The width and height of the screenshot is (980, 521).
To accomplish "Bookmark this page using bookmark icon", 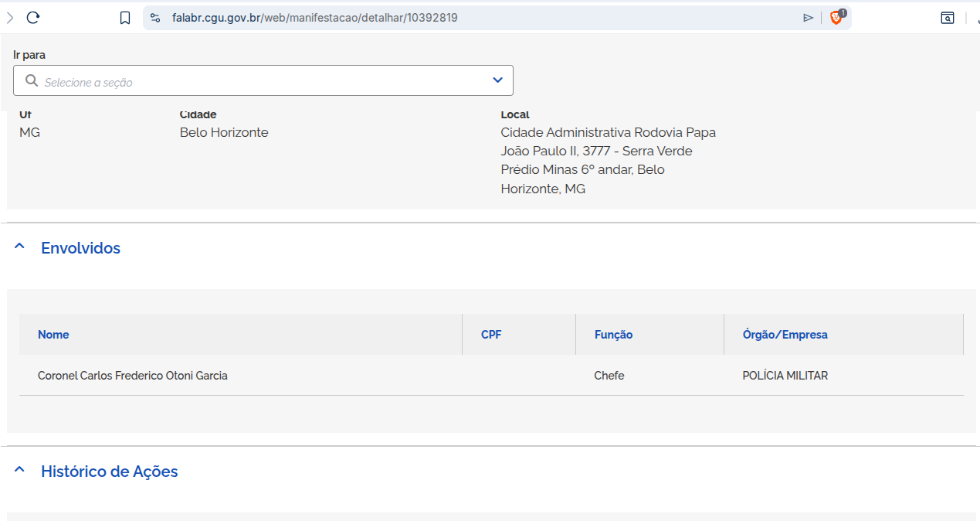I will (125, 18).
